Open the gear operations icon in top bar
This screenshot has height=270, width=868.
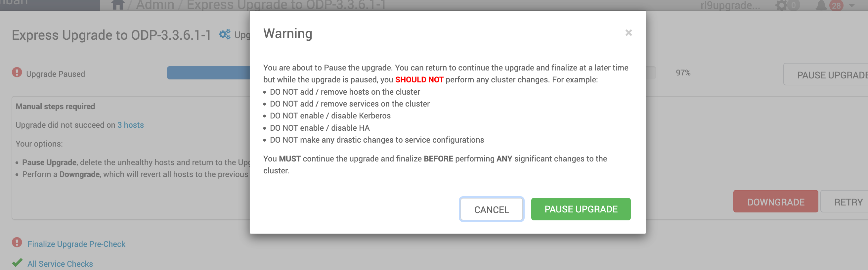[x=781, y=5]
